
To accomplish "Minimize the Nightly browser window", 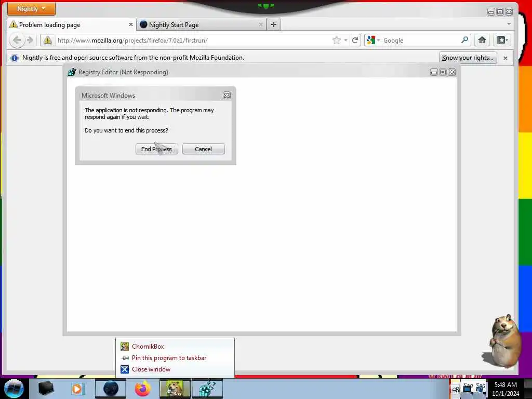I will point(491,11).
